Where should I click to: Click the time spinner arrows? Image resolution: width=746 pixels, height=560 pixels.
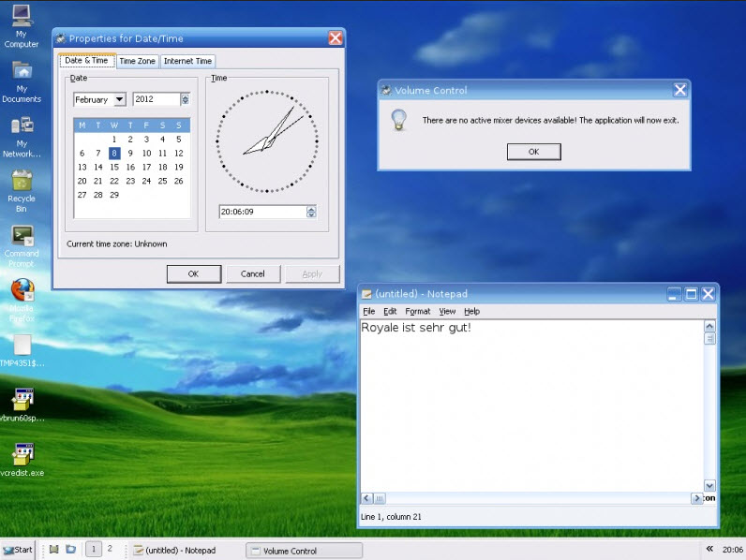[311, 212]
